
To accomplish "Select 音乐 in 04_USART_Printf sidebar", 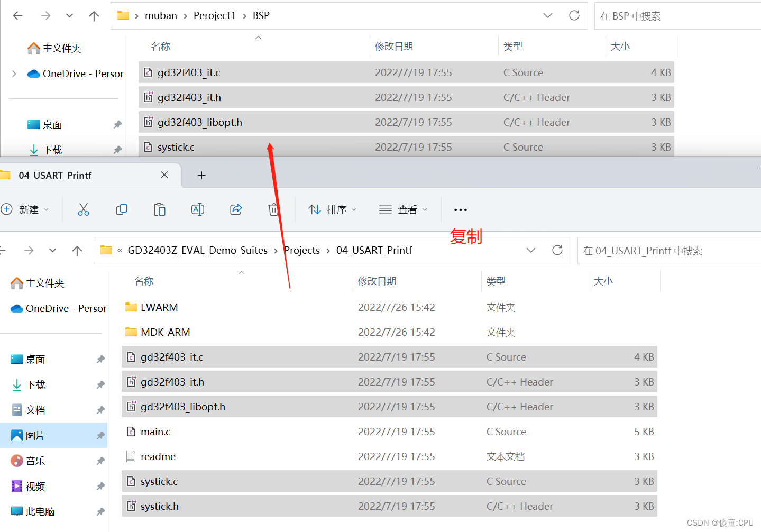I will click(x=28, y=461).
